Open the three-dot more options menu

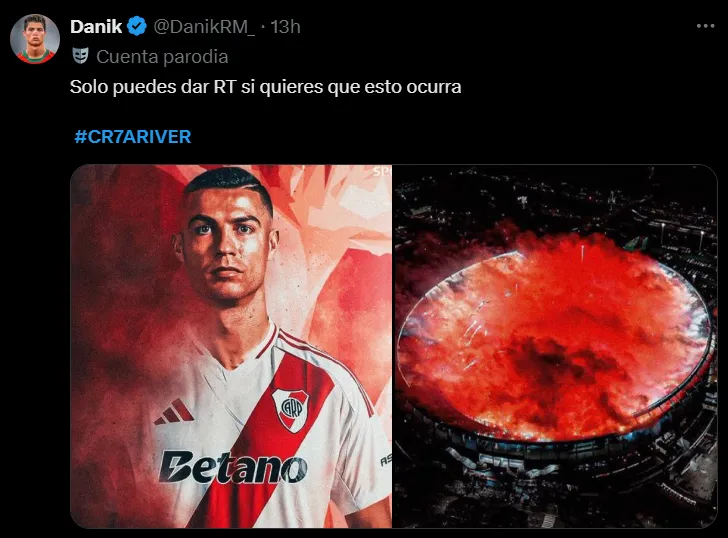[705, 26]
